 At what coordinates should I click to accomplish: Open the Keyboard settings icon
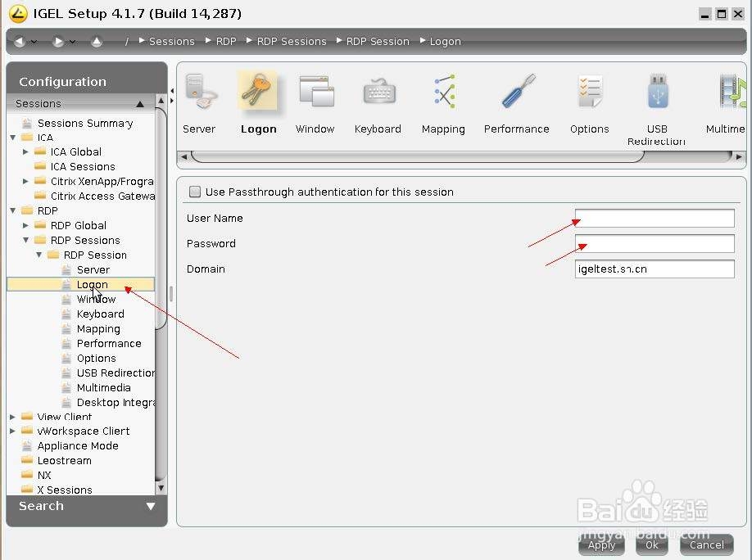click(378, 91)
